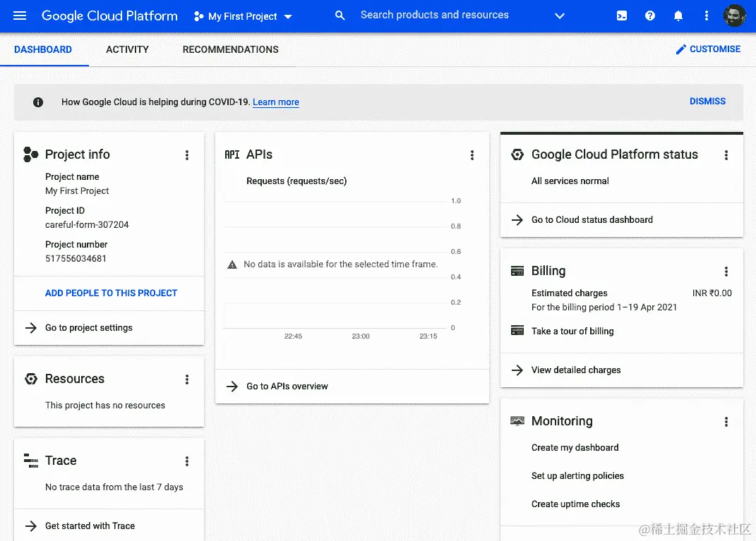Switch to the RECOMMENDATIONS tab
The width and height of the screenshot is (756, 541).
point(230,49)
